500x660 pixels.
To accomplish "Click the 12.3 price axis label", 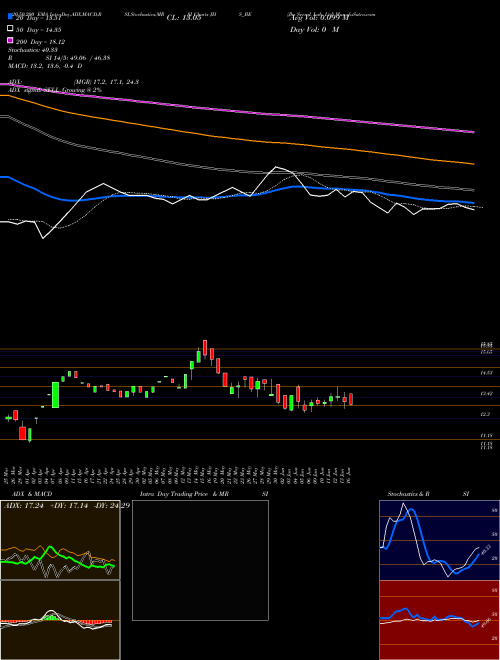I will point(485,415).
